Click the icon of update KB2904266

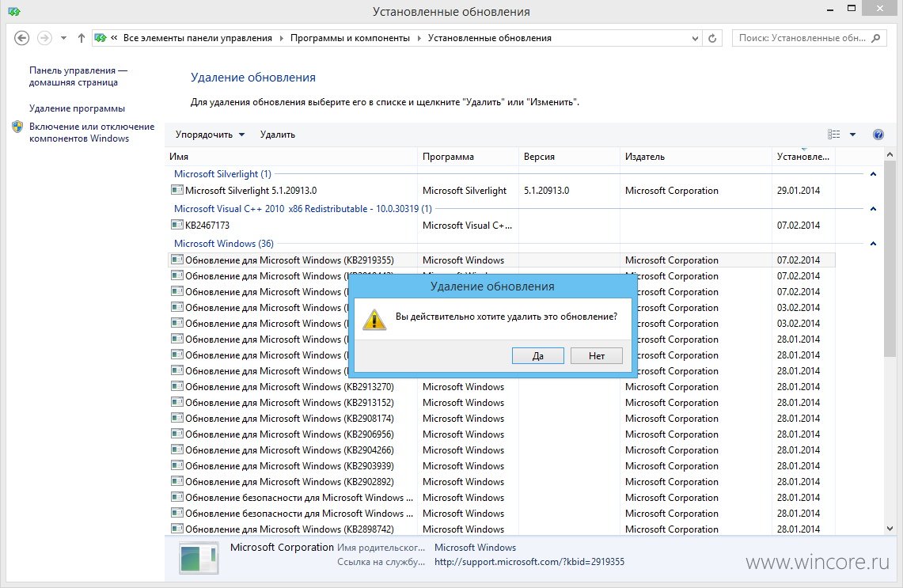pyautogui.click(x=177, y=450)
